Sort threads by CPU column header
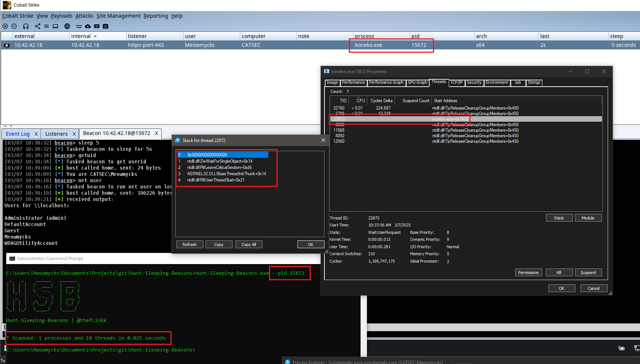This screenshot has height=364, width=640. [358, 101]
